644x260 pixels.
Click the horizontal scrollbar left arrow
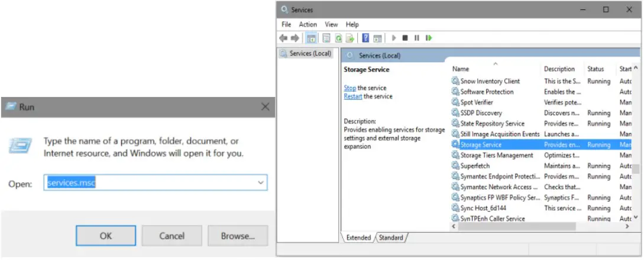[454, 226]
